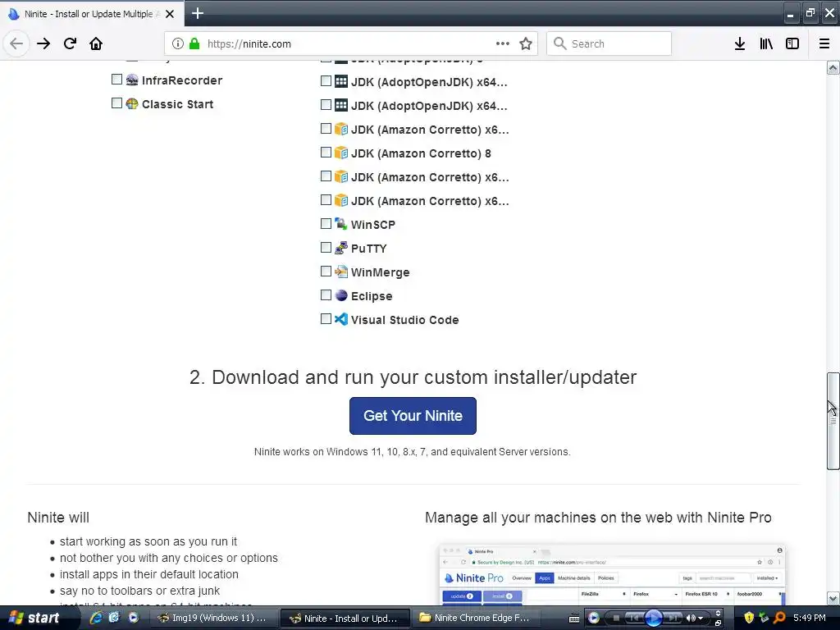840x630 pixels.
Task: Open the Firefox hamburger menu
Action: 824,43
